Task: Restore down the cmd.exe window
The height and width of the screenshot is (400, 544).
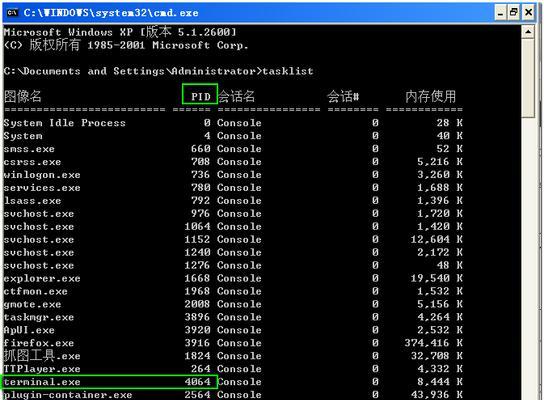Action: (x=514, y=13)
